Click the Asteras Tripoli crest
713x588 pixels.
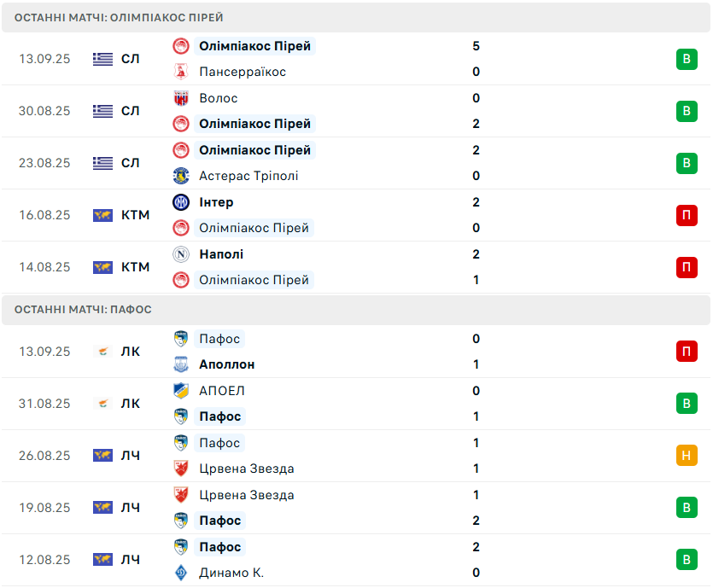point(181,176)
